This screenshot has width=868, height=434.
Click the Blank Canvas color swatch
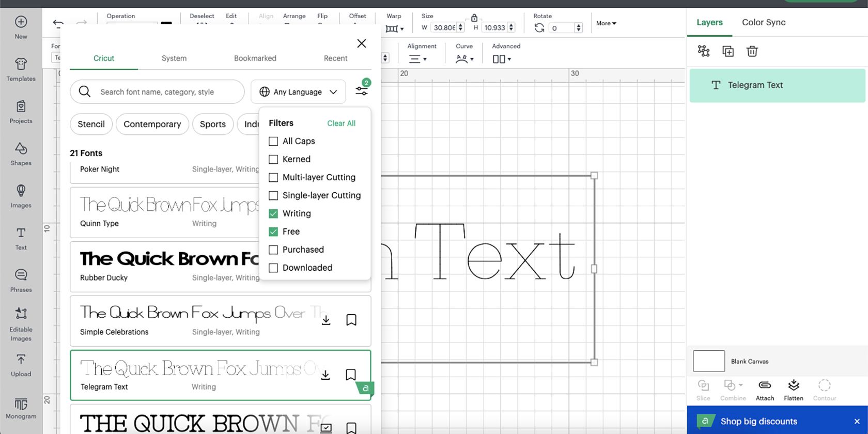(709, 361)
